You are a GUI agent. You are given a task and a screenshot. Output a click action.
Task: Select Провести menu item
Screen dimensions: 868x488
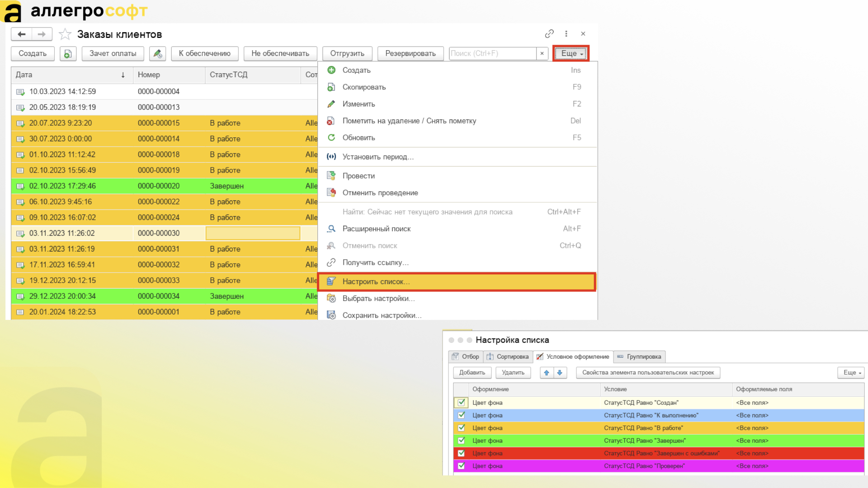click(x=457, y=176)
